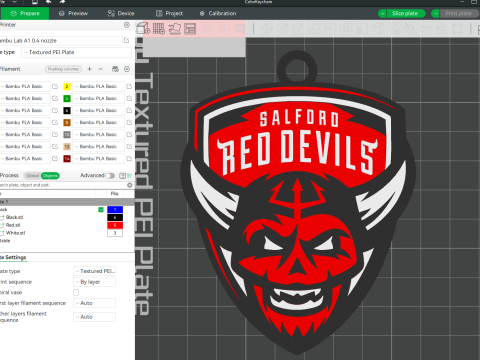Switch to the Preview tab
This screenshot has width=480, height=360.
pos(73,13)
